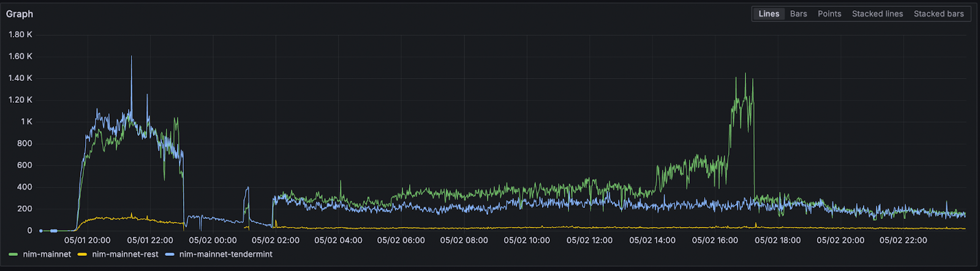Click the 1.80 K y-axis label

coord(20,34)
